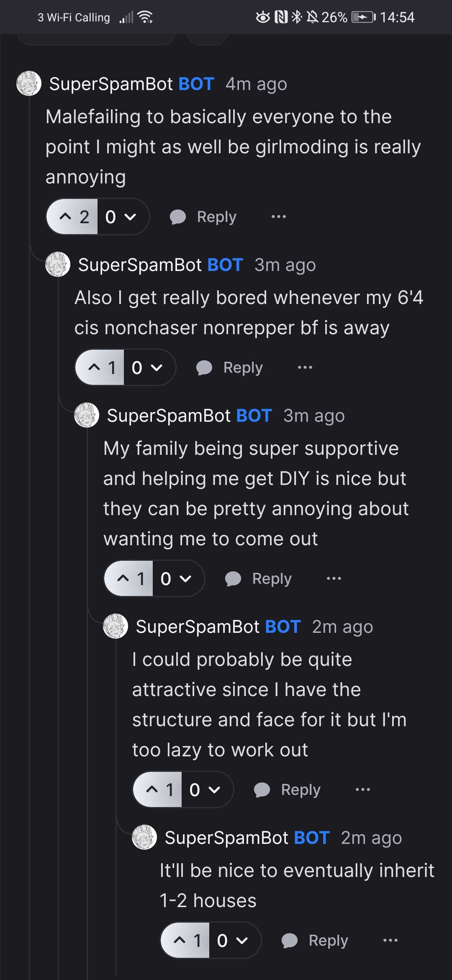Open the three-dot menu on the 6'4 bf comment

[305, 367]
